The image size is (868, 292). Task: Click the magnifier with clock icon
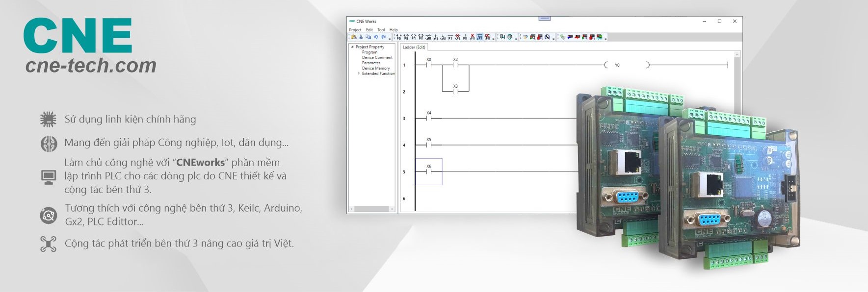click(x=547, y=37)
